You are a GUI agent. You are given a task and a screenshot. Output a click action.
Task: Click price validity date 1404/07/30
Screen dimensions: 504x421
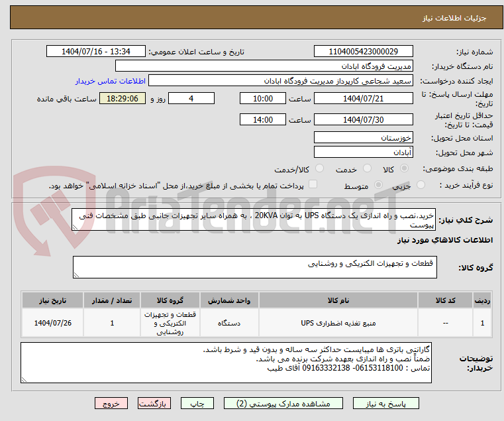pyautogui.click(x=363, y=120)
